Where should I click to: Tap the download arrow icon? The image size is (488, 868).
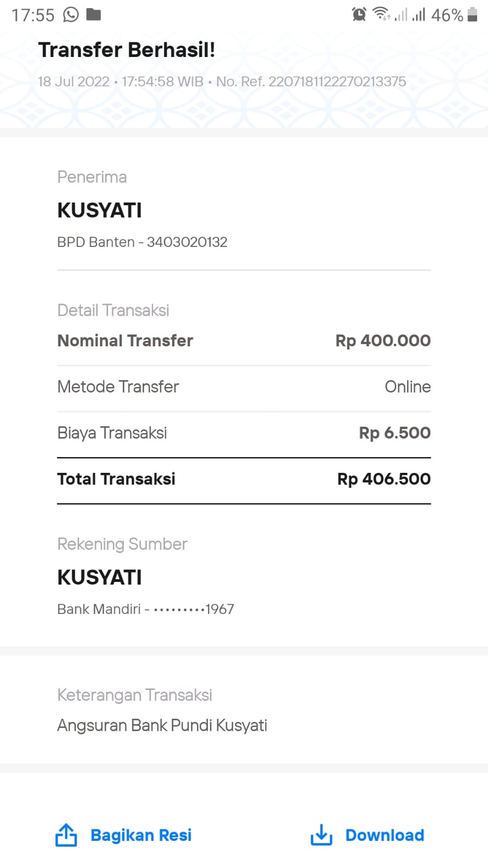321,835
